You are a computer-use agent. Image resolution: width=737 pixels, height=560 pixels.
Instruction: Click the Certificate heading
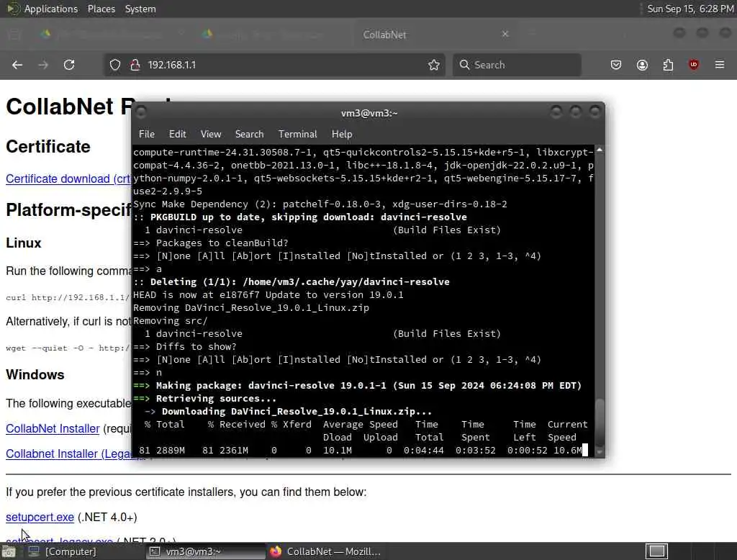48,147
